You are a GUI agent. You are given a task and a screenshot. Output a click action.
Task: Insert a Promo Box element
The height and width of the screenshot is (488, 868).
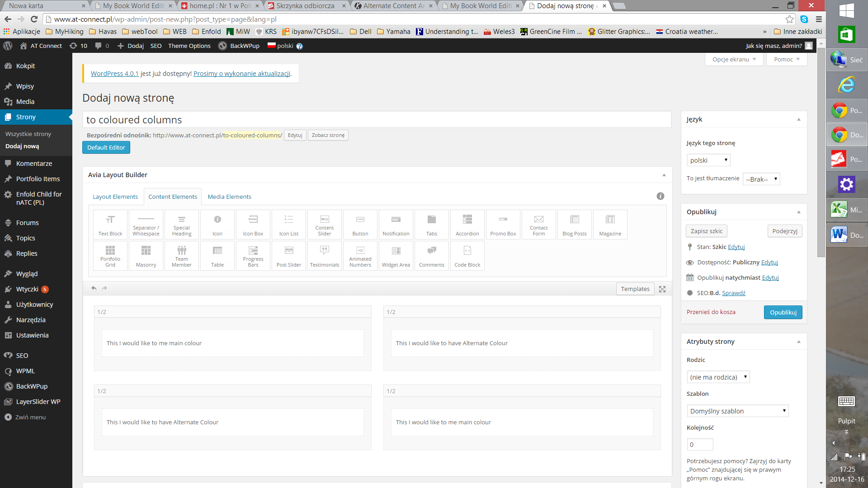[503, 225]
